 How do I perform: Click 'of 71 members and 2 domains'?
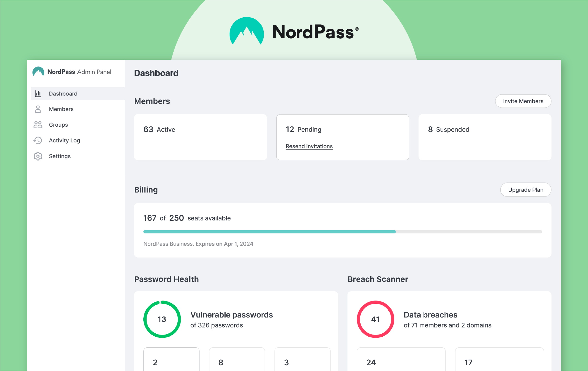pos(448,325)
